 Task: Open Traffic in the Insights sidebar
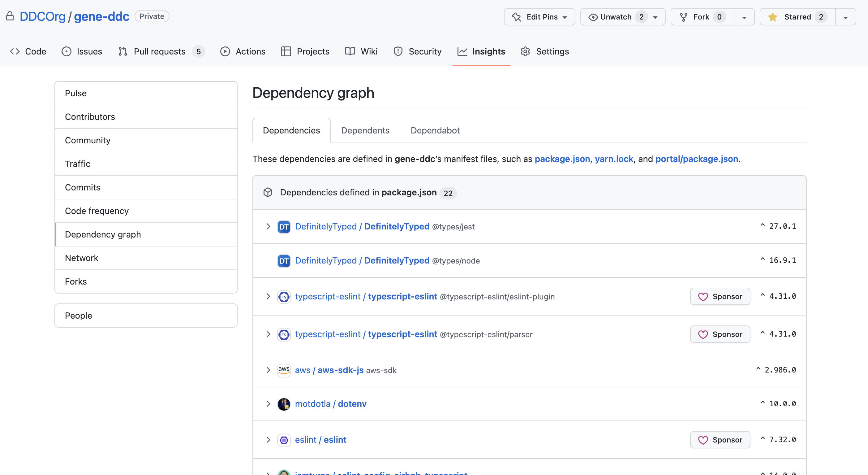pyautogui.click(x=146, y=164)
